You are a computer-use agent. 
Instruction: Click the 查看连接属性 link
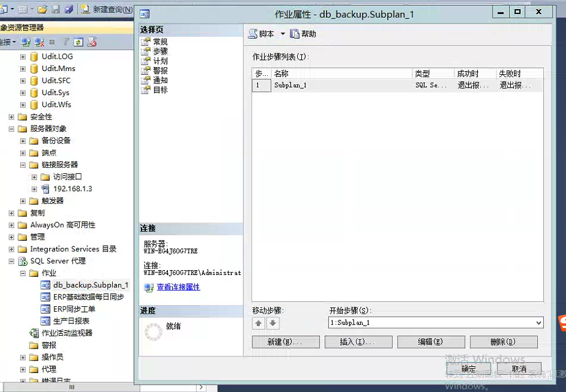tap(178, 287)
